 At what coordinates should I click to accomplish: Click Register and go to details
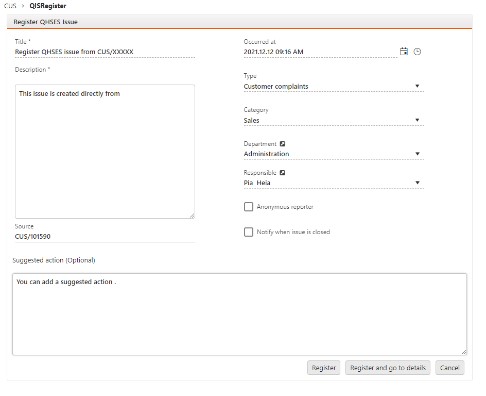point(388,368)
